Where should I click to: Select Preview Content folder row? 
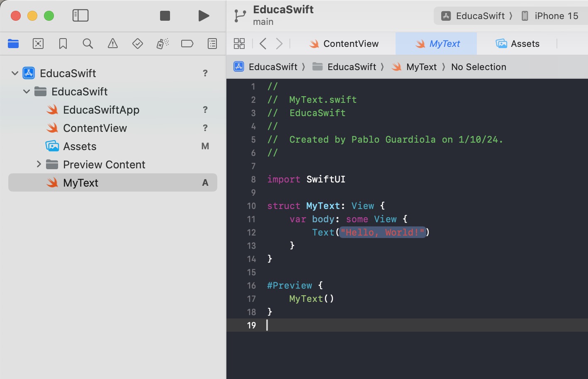point(113,165)
